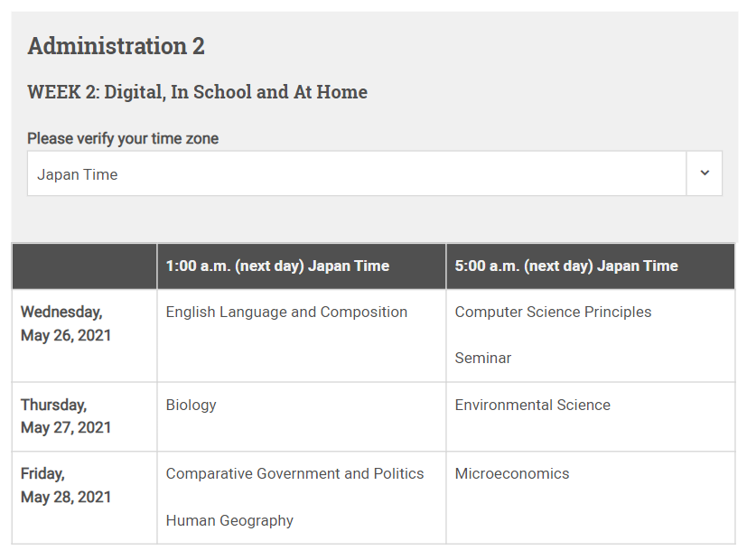Click the 1:00 a.m. Japan Time column header
This screenshot has height=560, width=747.
tap(277, 266)
